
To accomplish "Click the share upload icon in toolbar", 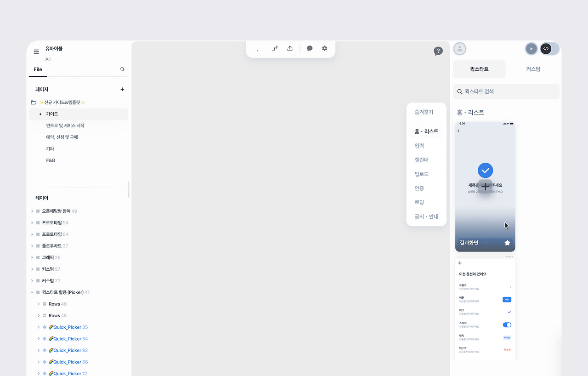I will [x=290, y=48].
